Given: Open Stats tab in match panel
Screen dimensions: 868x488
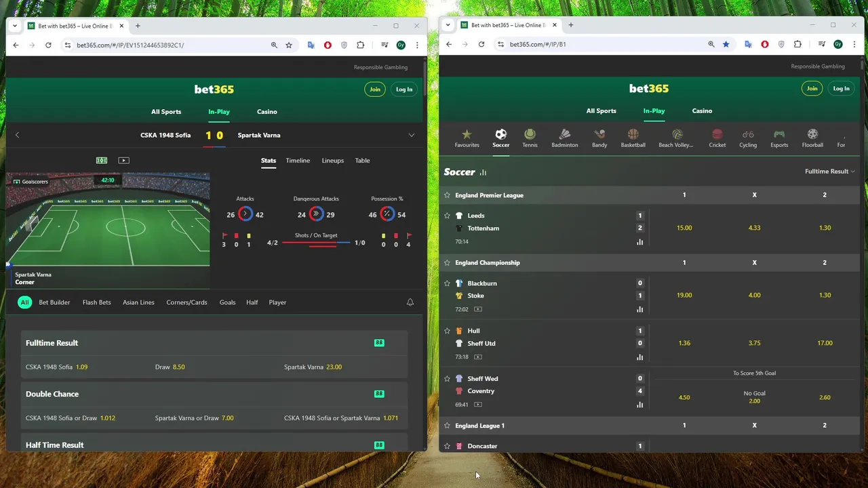Looking at the screenshot, I should coord(269,161).
